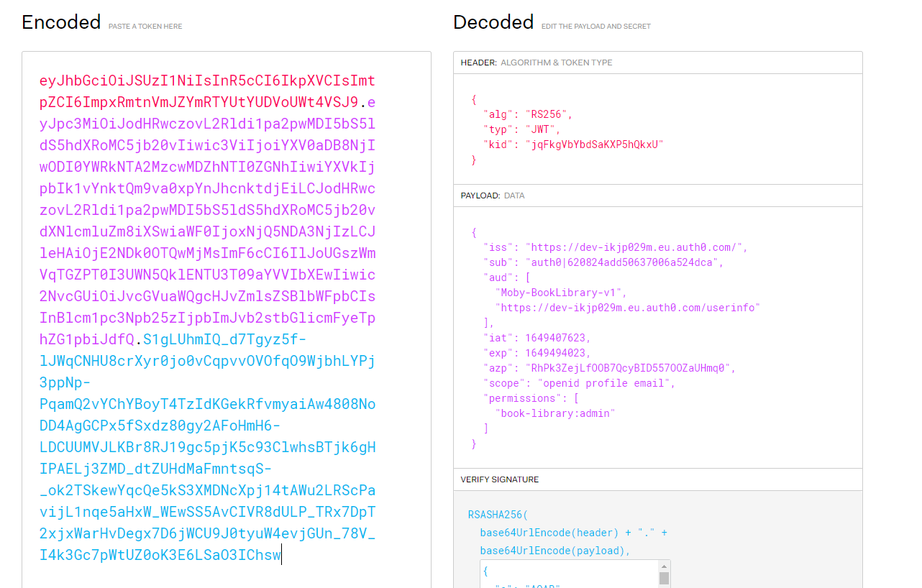Image resolution: width=922 pixels, height=588 pixels.
Task: Click the "Moby-BookLibrary-v1" audience entry
Action: 561,293
